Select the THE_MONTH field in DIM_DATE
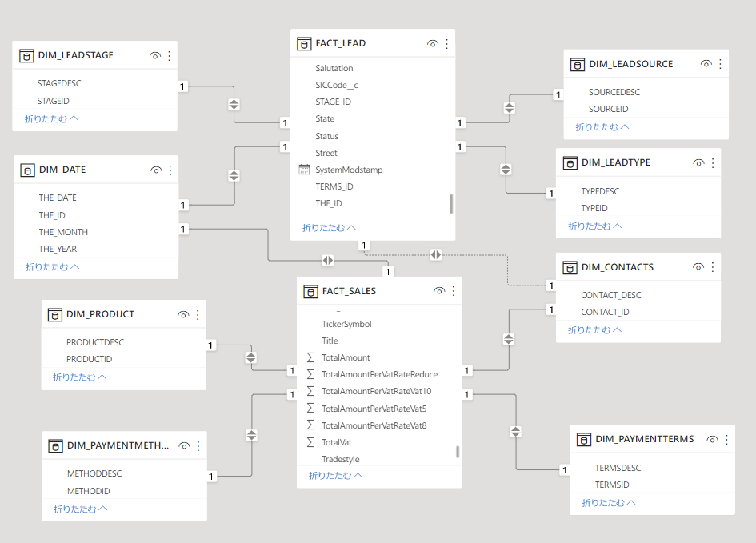 [63, 232]
